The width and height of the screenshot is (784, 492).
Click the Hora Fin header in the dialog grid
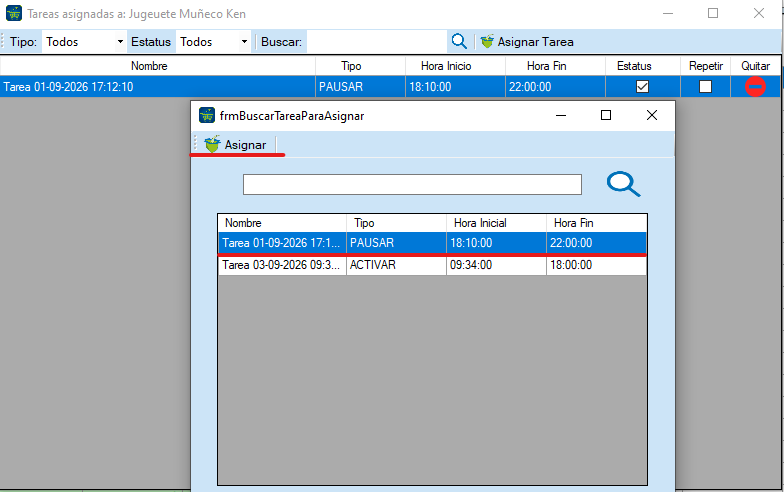(596, 223)
